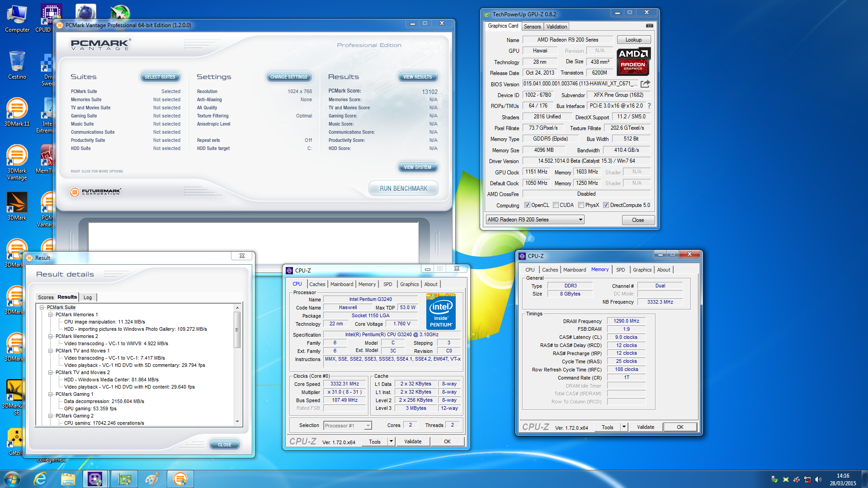868x488 pixels.
Task: Open the GPU selection dropdown in GPU-Z
Action: coord(535,220)
